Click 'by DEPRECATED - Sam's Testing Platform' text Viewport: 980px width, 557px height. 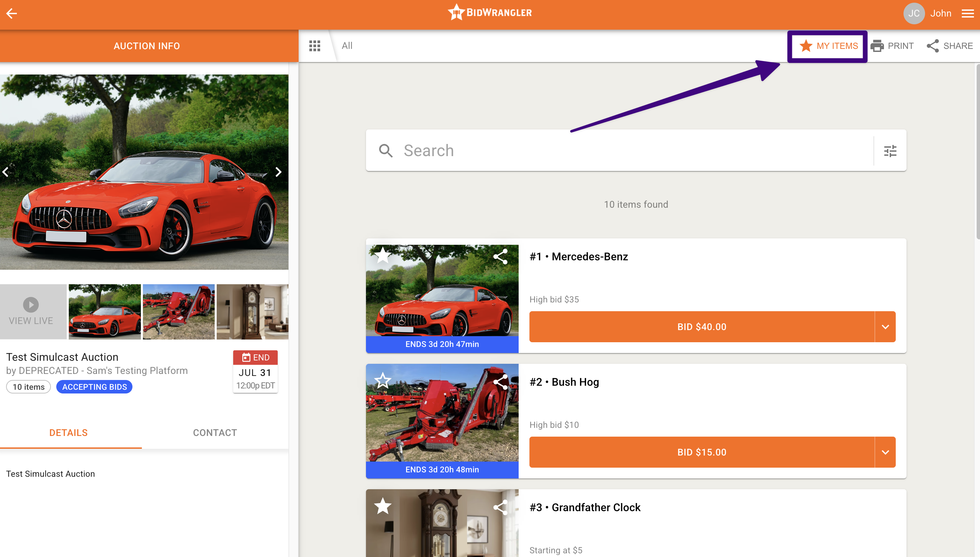tap(97, 371)
